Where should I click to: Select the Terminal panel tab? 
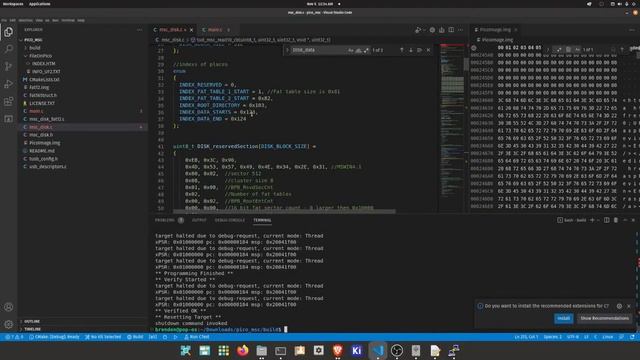[262, 220]
